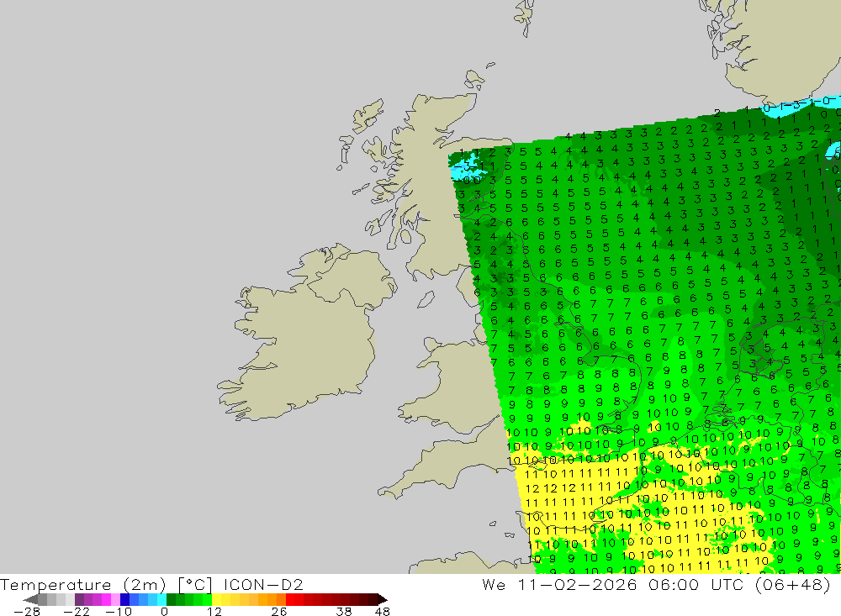Click the "Temperature (2m) [°C]" title text
Image resolution: width=841 pixels, height=616 pixels.
point(106,585)
